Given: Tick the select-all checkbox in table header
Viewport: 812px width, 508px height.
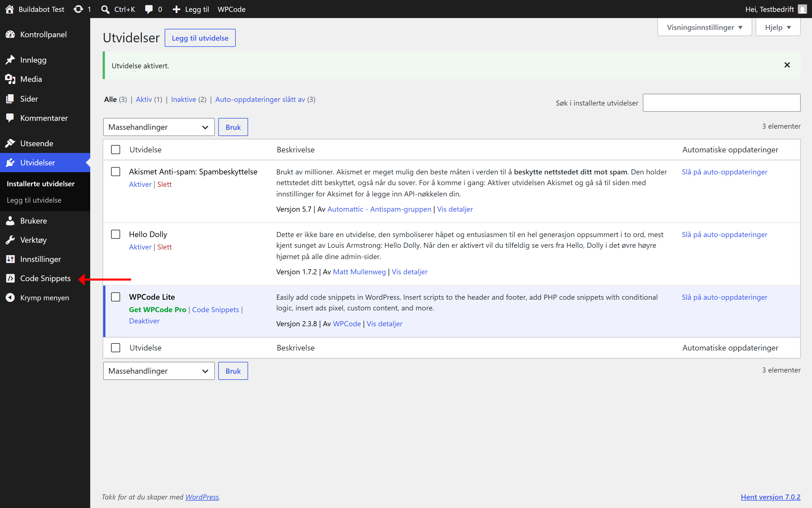Looking at the screenshot, I should pyautogui.click(x=115, y=150).
